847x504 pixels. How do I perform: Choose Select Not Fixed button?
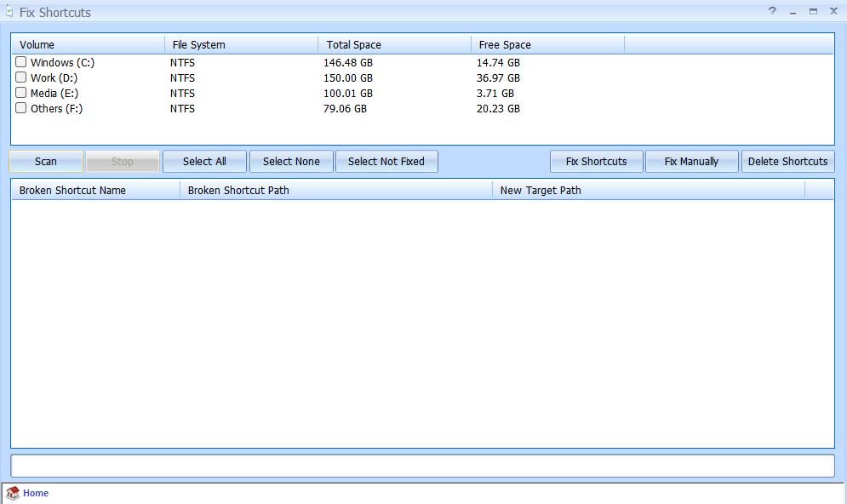click(386, 162)
